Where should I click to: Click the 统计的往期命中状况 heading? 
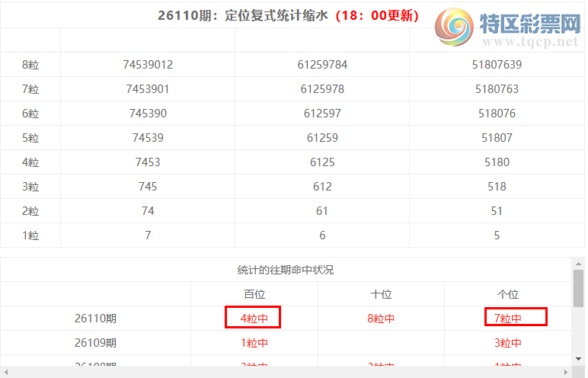(x=286, y=270)
